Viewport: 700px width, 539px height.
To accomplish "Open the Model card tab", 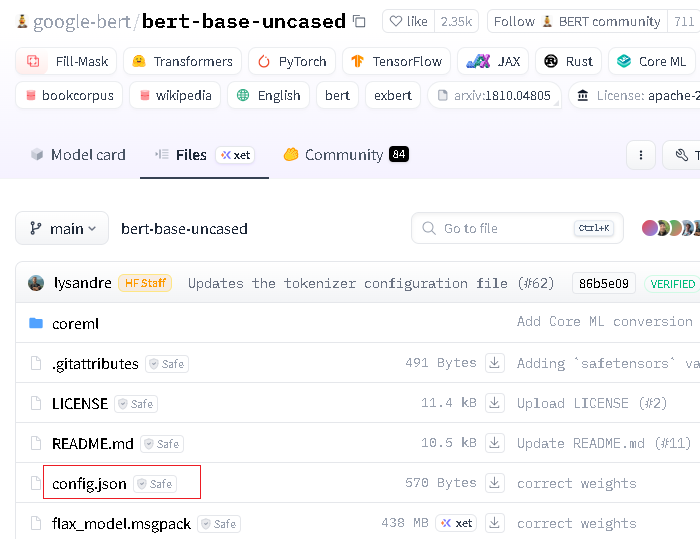I will click(78, 154).
